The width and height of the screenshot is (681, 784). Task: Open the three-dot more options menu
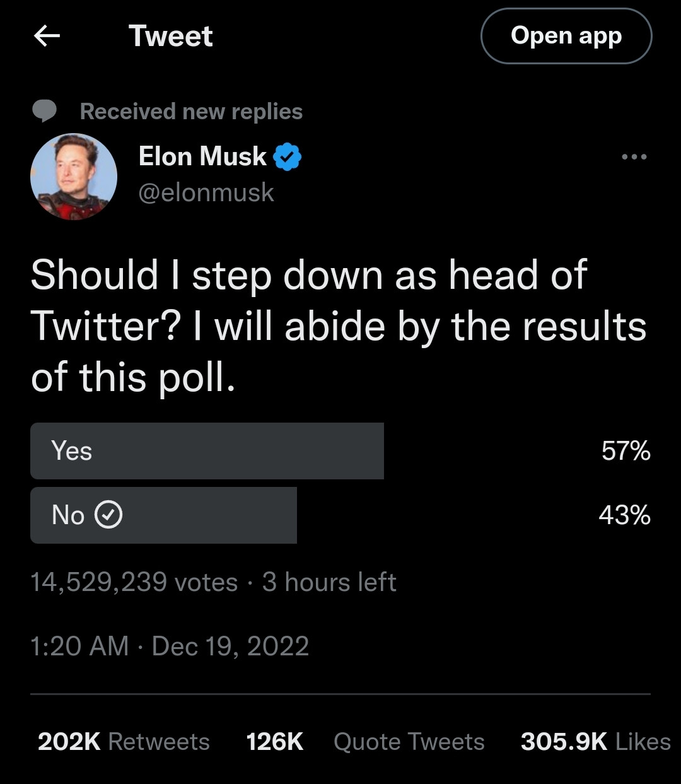click(634, 156)
